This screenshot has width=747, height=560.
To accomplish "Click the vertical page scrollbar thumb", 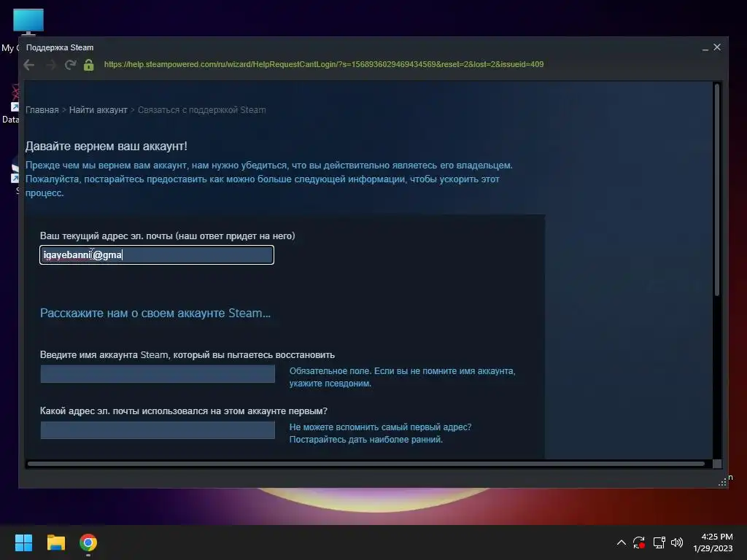I will click(x=716, y=190).
